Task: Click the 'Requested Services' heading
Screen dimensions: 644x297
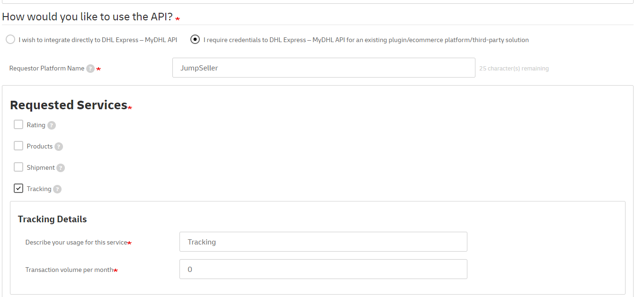Action: click(68, 105)
